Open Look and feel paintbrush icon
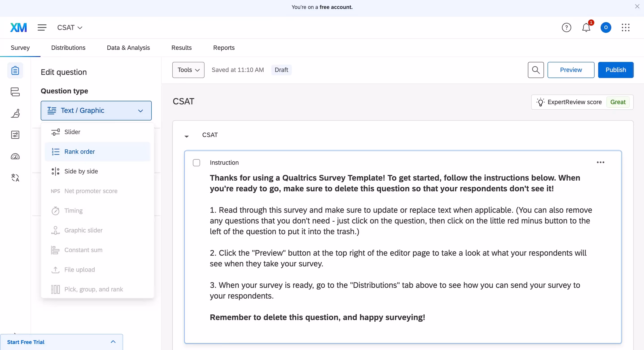This screenshot has width=644, height=350. click(x=15, y=113)
